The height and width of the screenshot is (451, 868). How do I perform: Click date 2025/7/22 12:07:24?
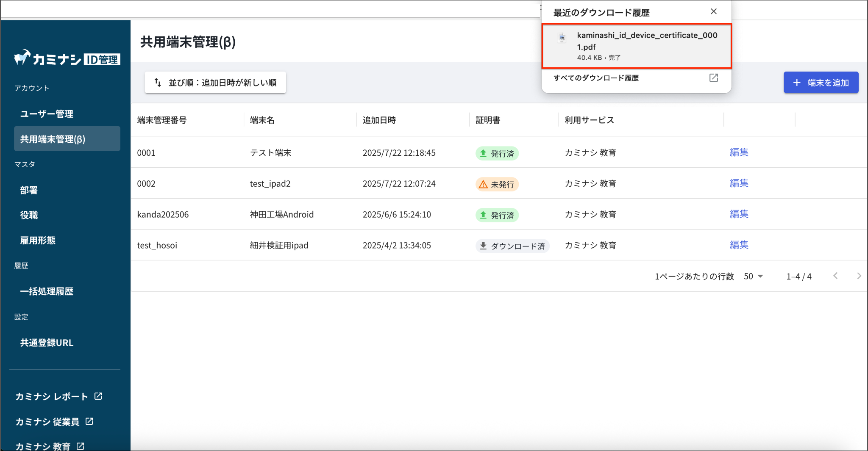click(399, 184)
